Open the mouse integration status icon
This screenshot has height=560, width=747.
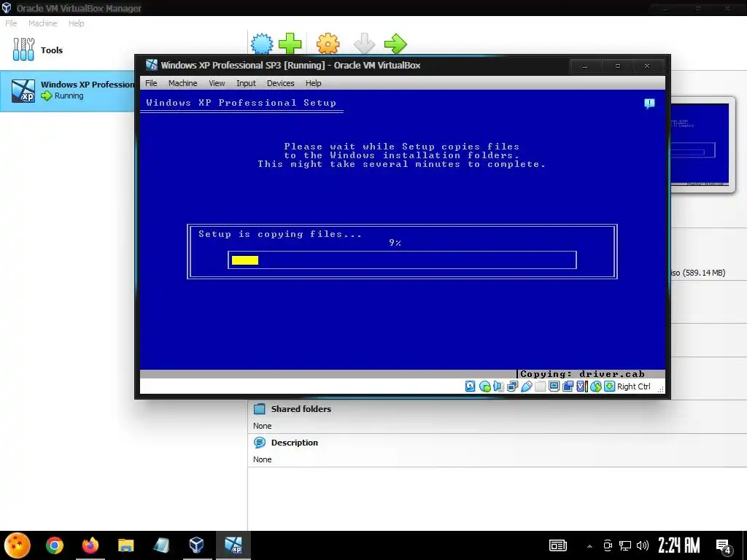point(595,386)
